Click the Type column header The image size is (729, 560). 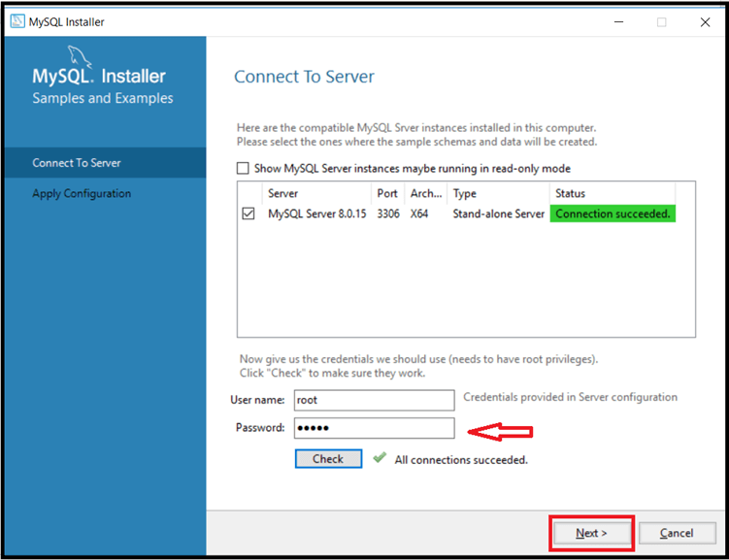(498, 193)
